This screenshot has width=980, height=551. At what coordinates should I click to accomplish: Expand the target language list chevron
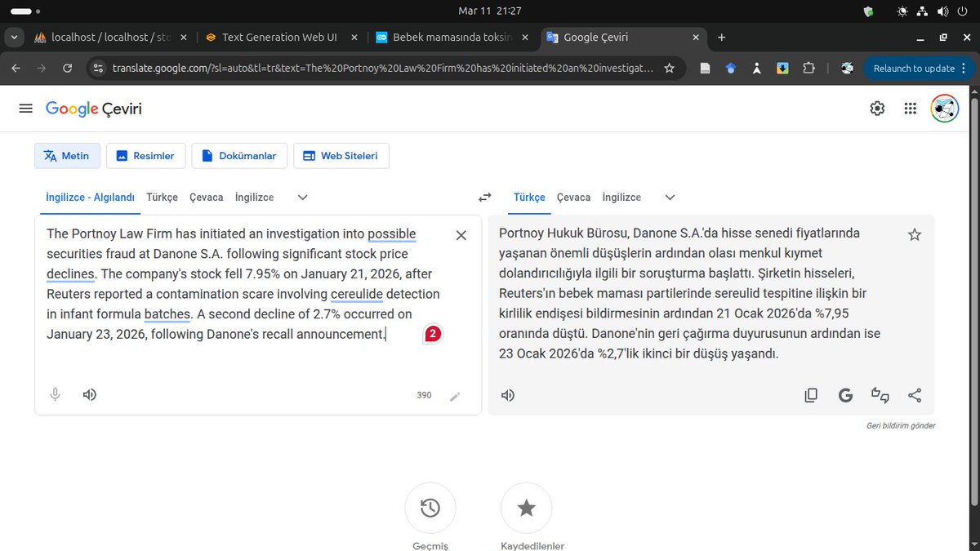click(x=670, y=198)
